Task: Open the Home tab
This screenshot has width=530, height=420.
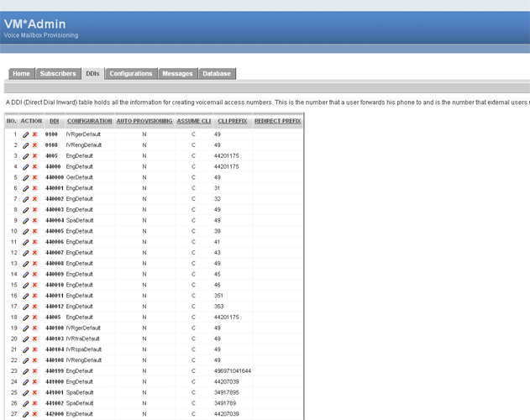Action: click(21, 74)
